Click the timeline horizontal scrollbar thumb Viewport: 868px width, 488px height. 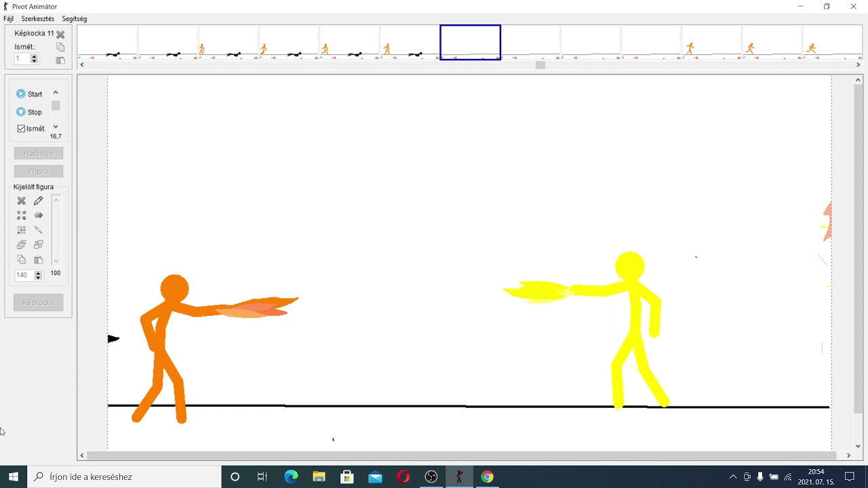point(540,65)
